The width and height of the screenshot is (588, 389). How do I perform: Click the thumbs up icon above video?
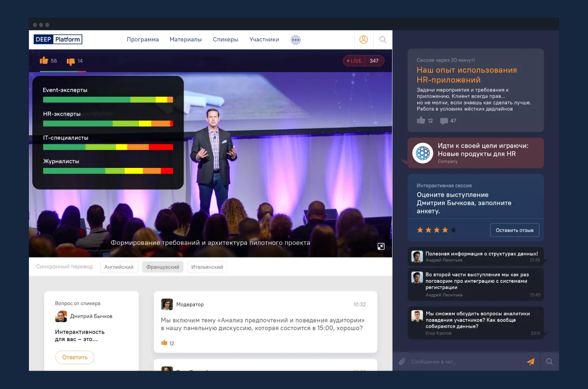pos(44,60)
